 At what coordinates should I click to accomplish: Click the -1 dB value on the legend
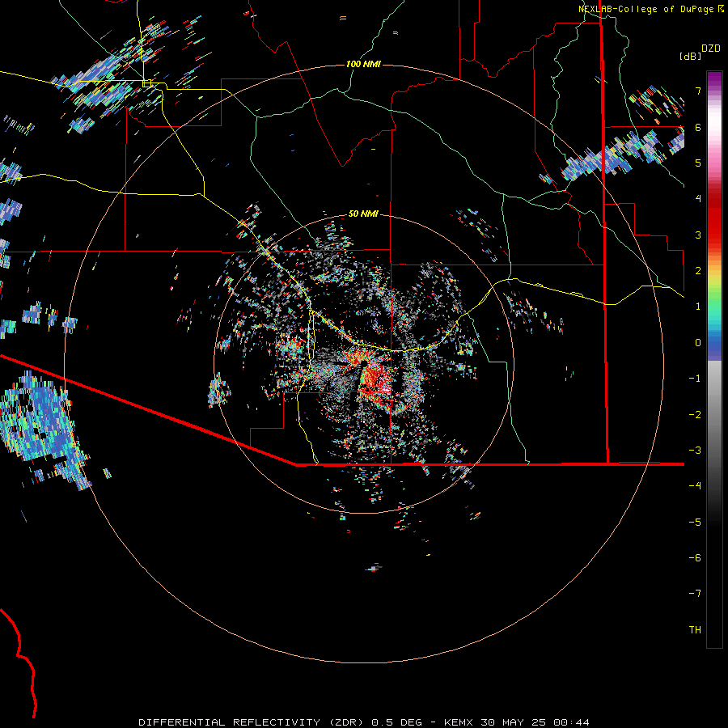[x=695, y=379]
